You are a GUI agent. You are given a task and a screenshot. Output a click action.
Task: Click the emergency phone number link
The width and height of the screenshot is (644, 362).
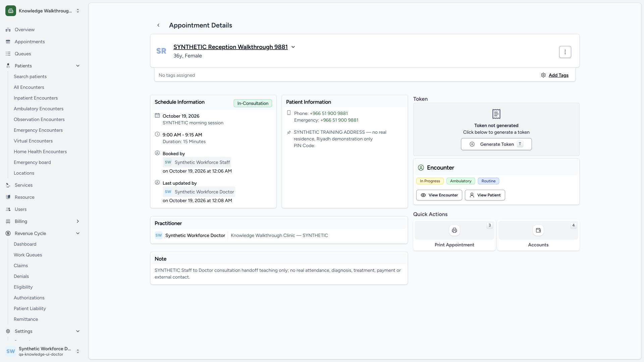tap(339, 120)
